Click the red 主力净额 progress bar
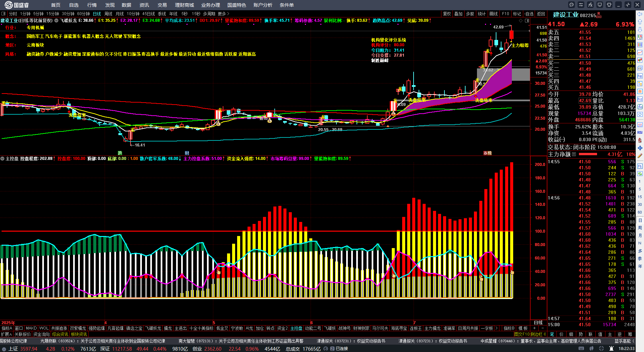Screen dimensions: 644x352 [x=588, y=154]
